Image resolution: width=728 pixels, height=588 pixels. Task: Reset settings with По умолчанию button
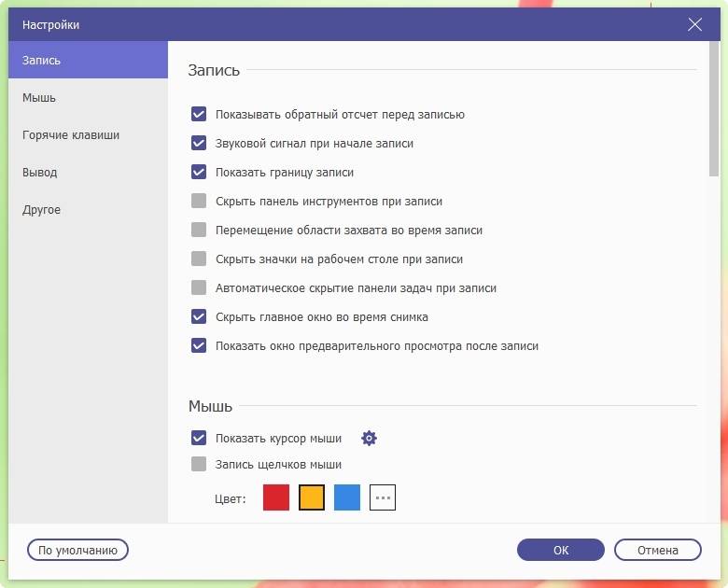pyautogui.click(x=77, y=550)
